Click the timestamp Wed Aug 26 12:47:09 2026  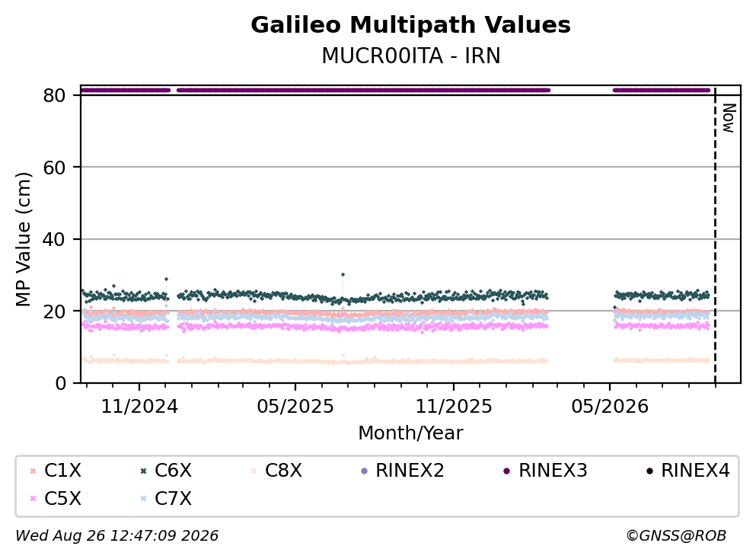click(x=117, y=536)
